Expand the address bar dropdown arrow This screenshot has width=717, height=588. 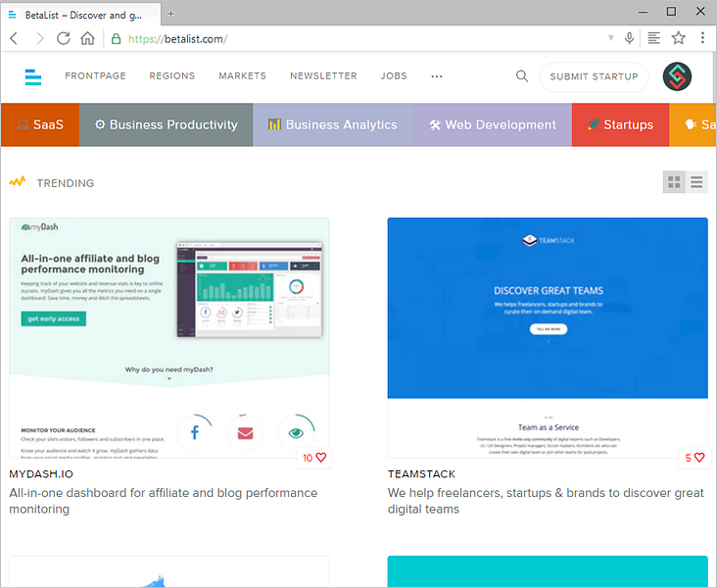[611, 38]
